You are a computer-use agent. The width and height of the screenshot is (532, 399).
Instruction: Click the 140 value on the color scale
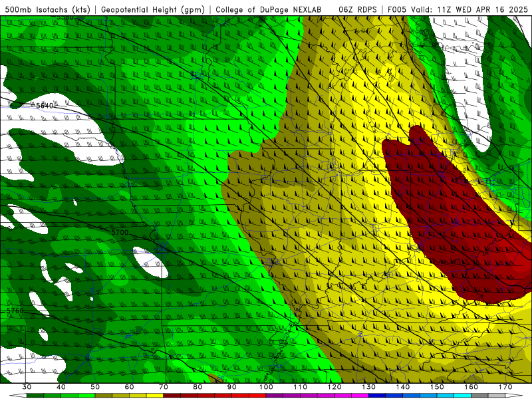(x=403, y=387)
